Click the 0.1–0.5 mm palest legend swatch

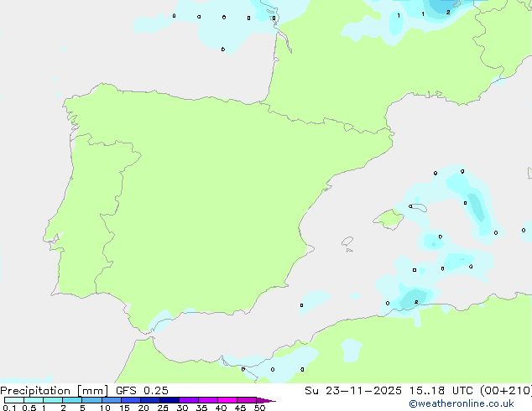point(14,400)
